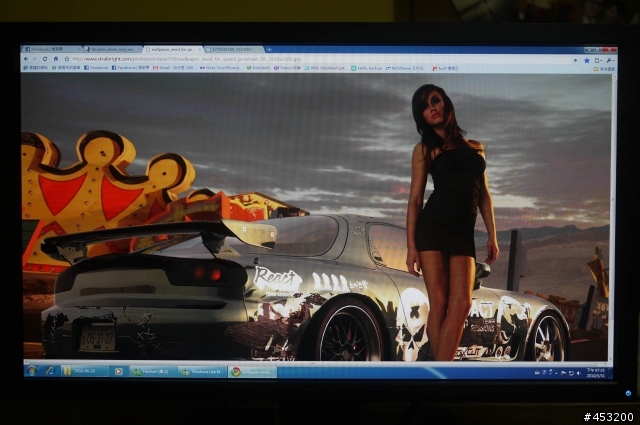Click the taskbar clock and date

click(x=598, y=373)
